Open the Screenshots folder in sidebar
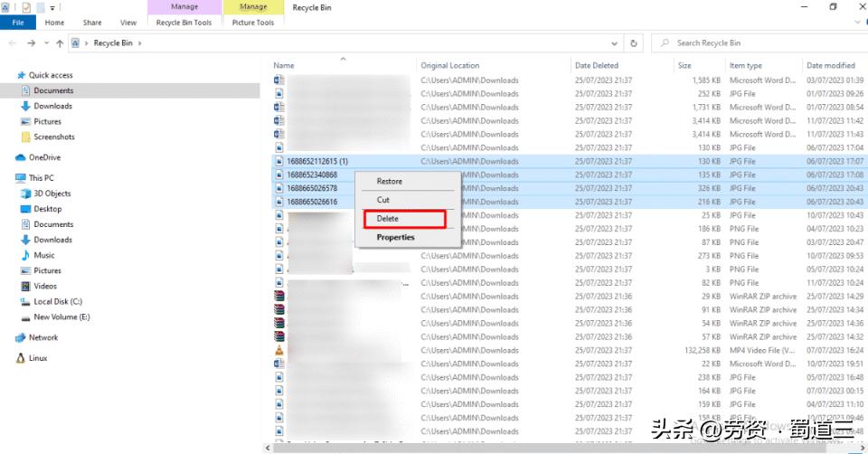The width and height of the screenshot is (868, 454). coord(53,137)
